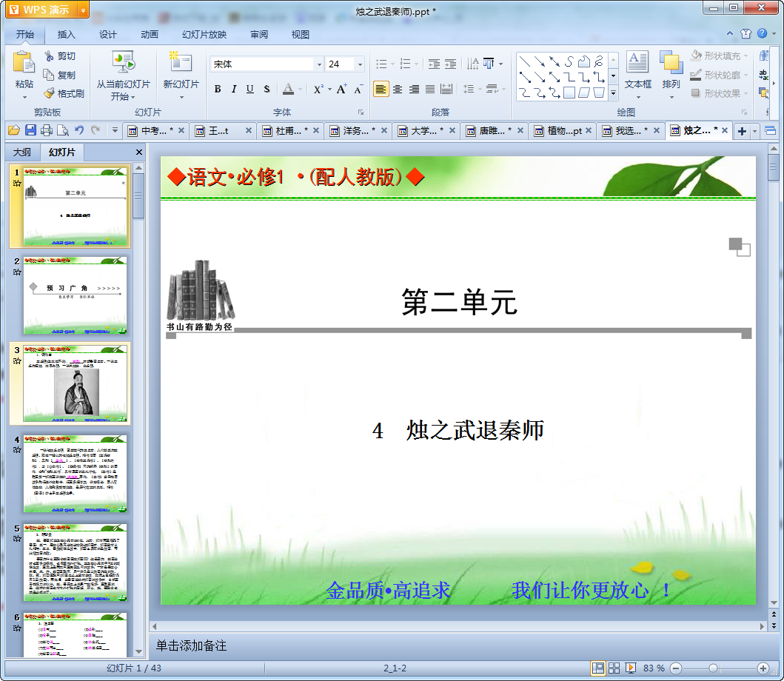Expand the shapes gallery more arrow
Screen dimensions: 784x681
[x=613, y=93]
